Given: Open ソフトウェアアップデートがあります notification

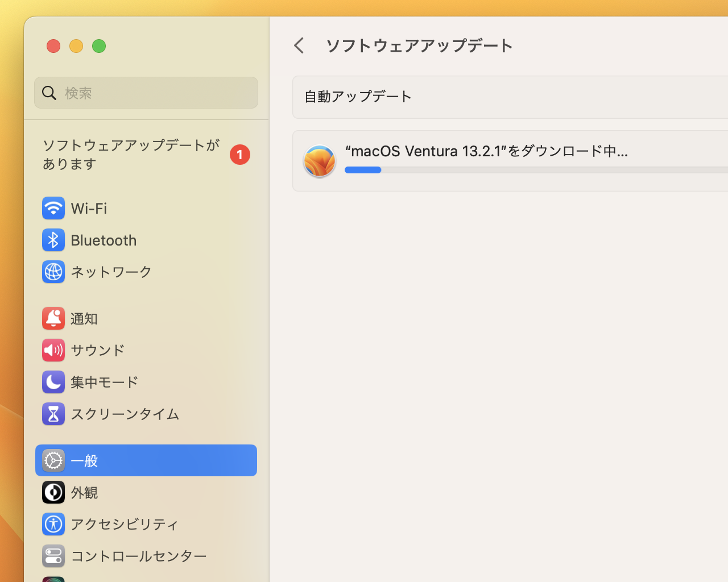Looking at the screenshot, I should pyautogui.click(x=130, y=154).
